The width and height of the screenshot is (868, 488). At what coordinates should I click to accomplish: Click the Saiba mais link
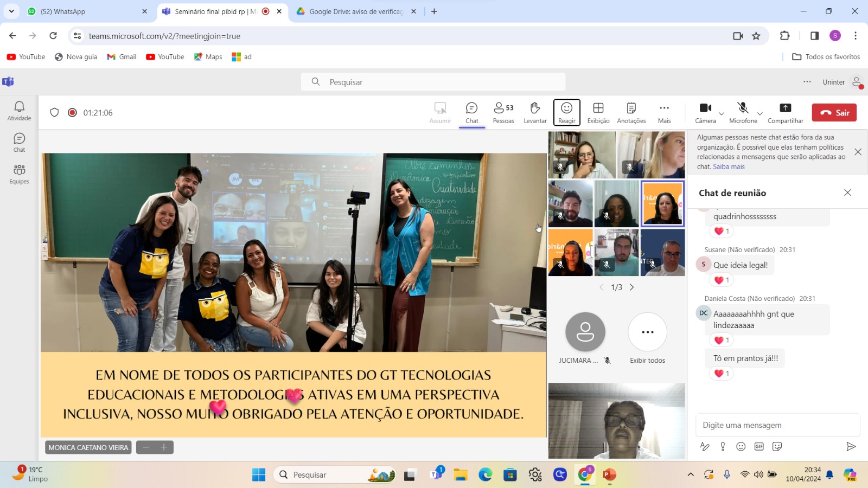pos(729,166)
